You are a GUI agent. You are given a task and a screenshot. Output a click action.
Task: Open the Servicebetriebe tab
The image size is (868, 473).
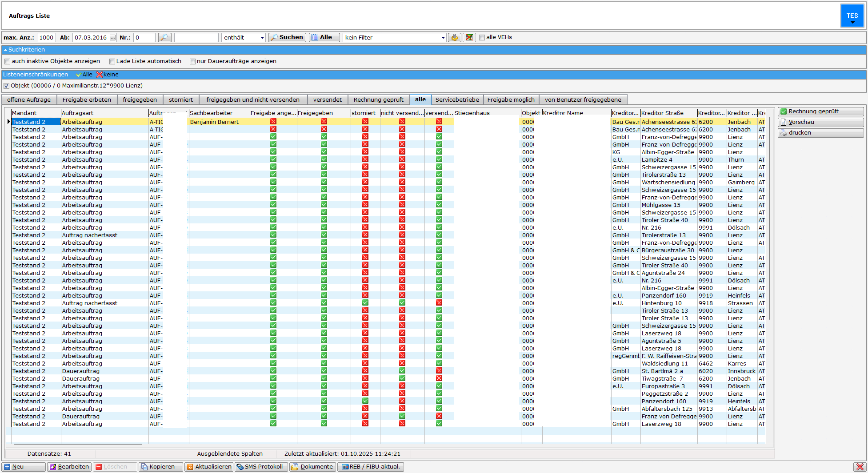[457, 100]
